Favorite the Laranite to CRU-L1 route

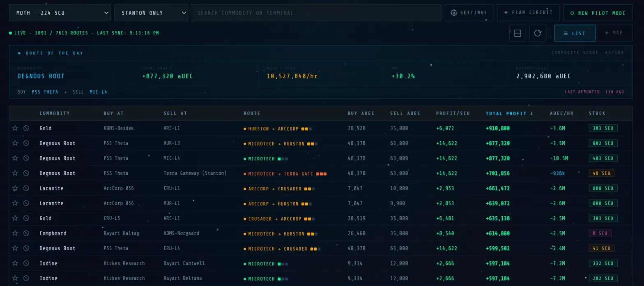[x=15, y=188]
